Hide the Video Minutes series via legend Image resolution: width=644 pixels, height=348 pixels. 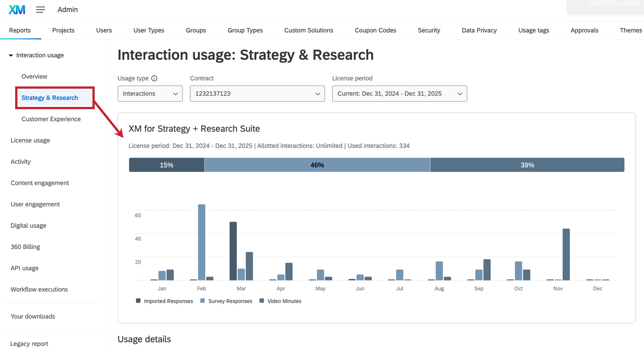pyautogui.click(x=280, y=301)
